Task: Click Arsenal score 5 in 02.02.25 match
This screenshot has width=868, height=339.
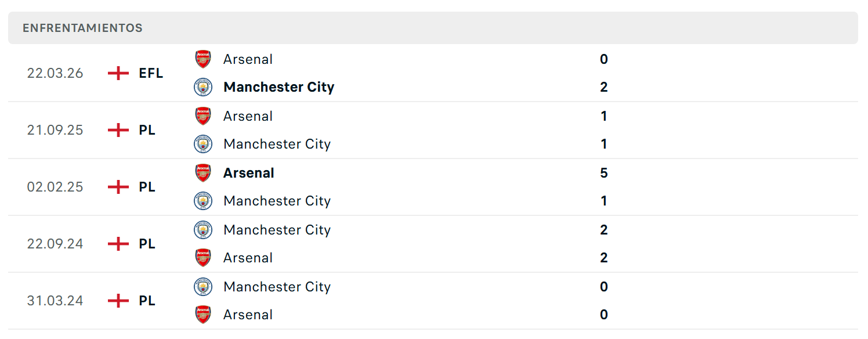Action: click(604, 173)
